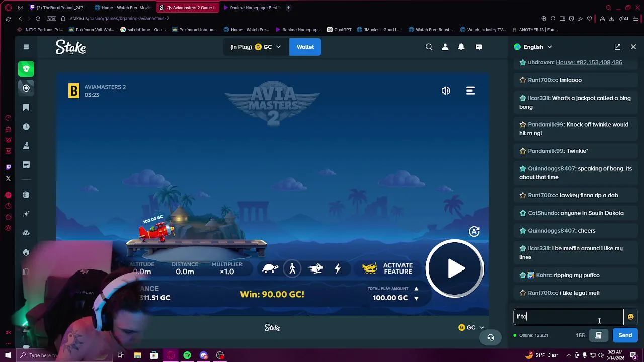The image size is (644, 362).
Task: Increase total play amount with up arrow
Action: click(416, 289)
